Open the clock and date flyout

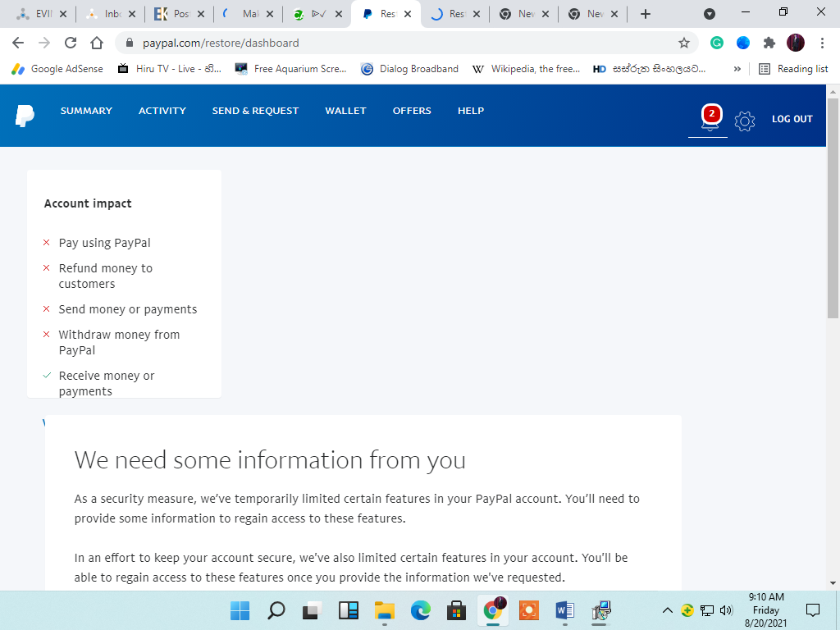(x=766, y=610)
